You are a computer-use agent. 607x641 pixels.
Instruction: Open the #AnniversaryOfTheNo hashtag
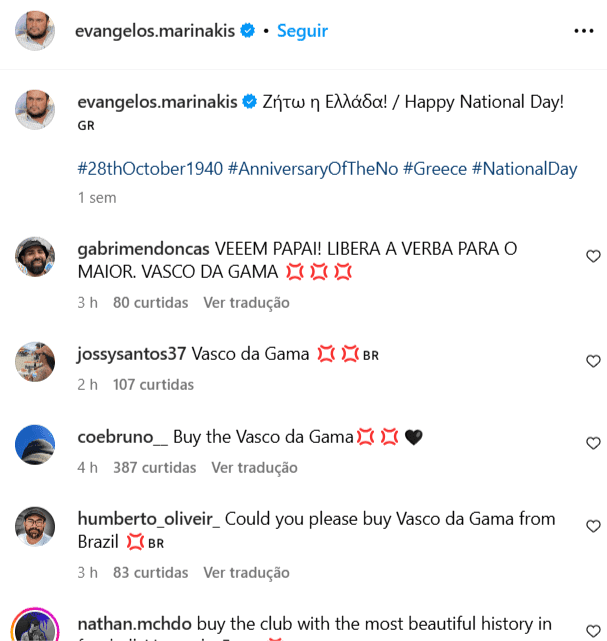pyautogui.click(x=313, y=169)
